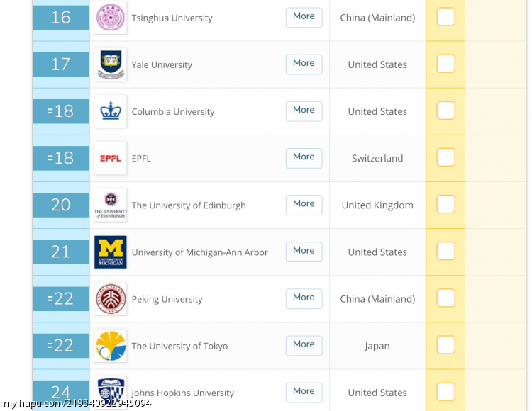Tick the checkbox in the Yale University row
532x411 pixels.
445,63
